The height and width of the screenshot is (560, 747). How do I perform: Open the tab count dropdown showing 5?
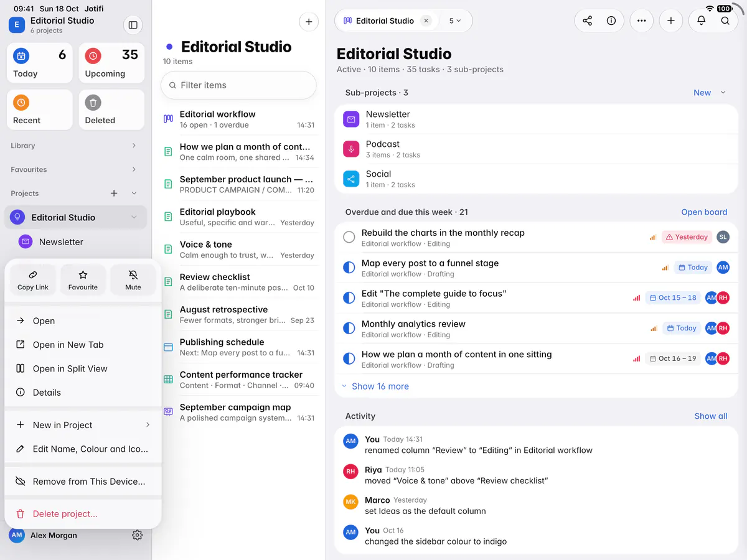tap(455, 21)
